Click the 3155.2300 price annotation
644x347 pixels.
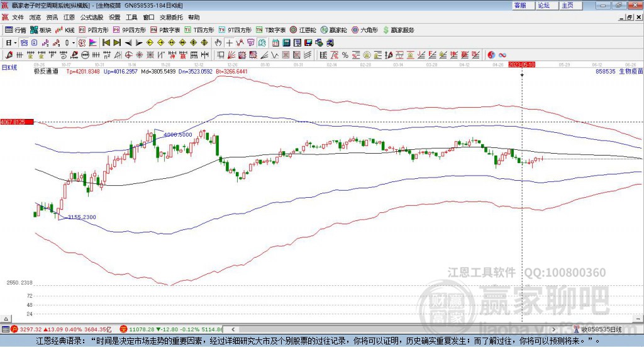coord(82,217)
